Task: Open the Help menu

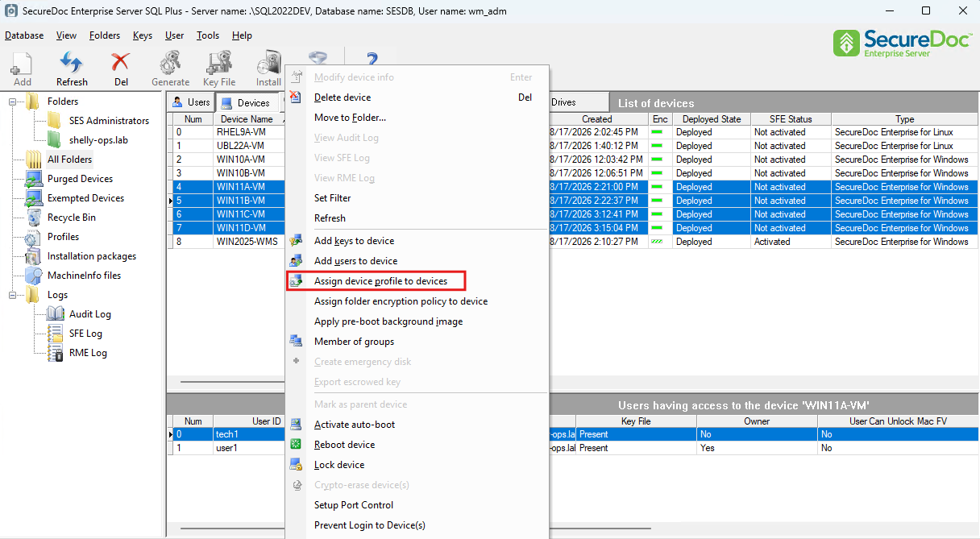Action: point(242,35)
